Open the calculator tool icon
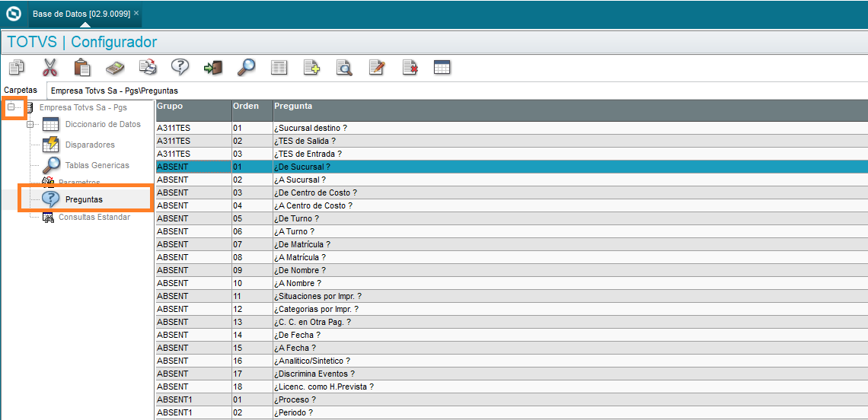 click(115, 68)
